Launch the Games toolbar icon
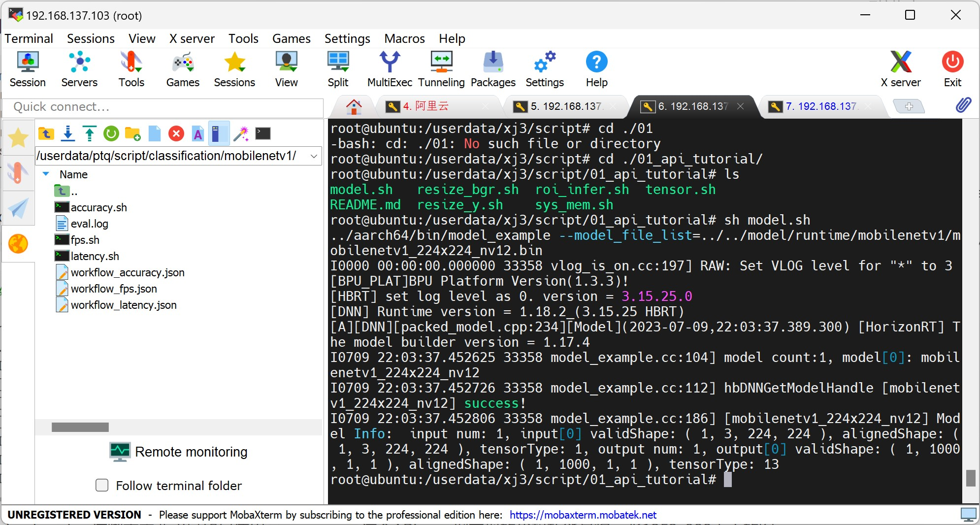Image resolution: width=980 pixels, height=525 pixels. click(183, 69)
